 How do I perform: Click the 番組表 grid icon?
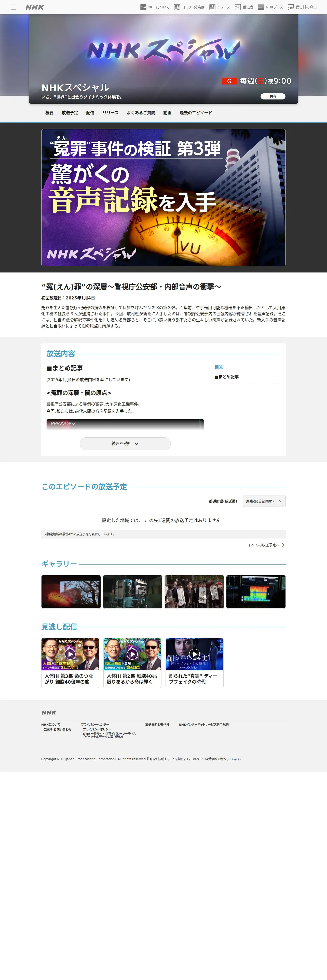tap(238, 7)
